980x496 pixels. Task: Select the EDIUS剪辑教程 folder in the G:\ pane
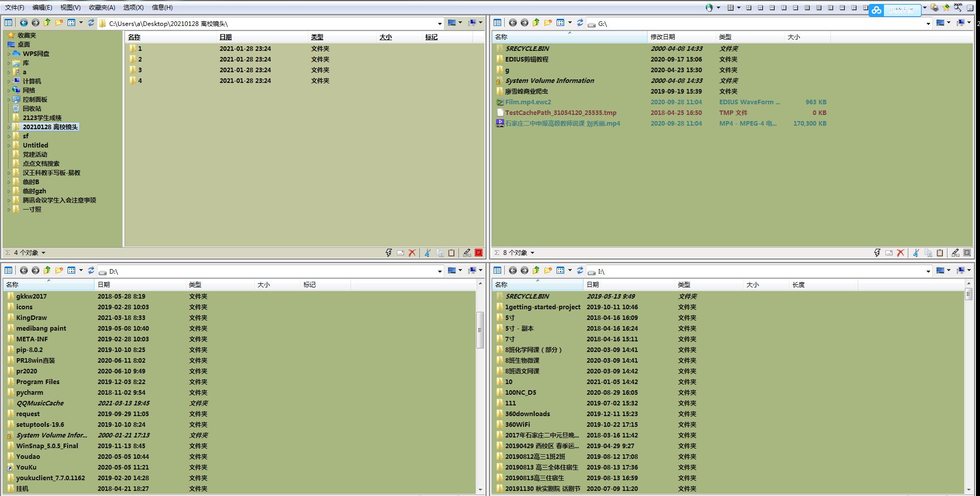pyautogui.click(x=527, y=60)
